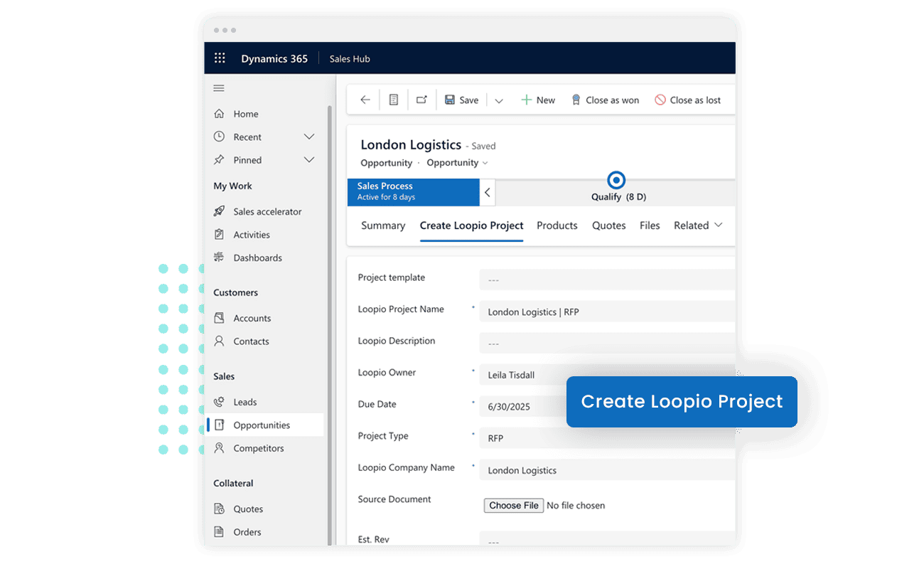This screenshot has height=569, width=924.
Task: Open Sales accelerator from the sidebar
Action: (x=267, y=211)
